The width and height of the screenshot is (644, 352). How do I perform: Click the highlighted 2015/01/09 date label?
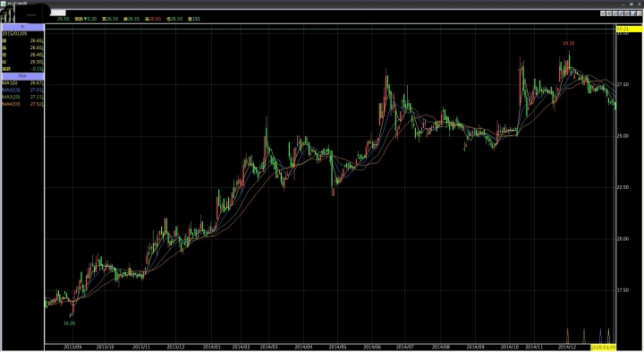[603, 348]
